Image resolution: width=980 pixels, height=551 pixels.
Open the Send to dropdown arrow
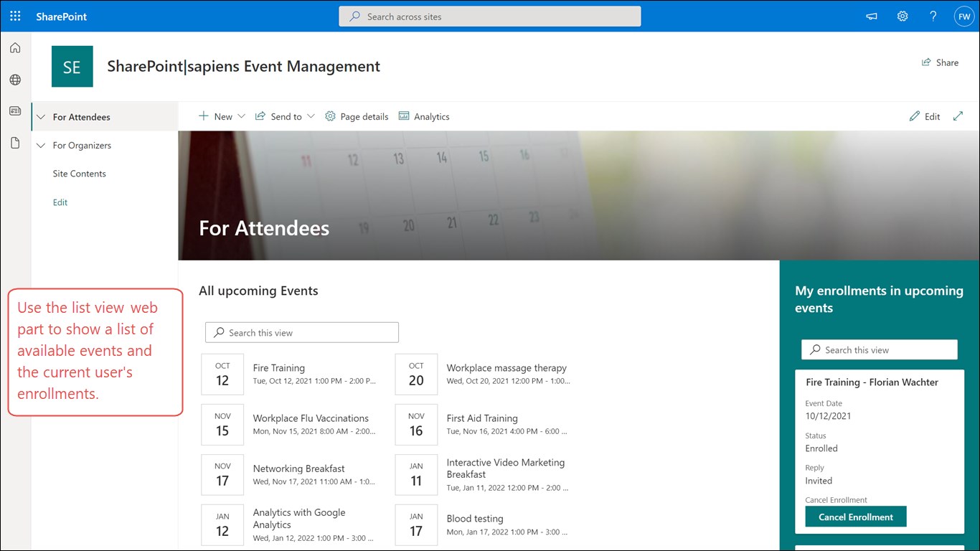pyautogui.click(x=311, y=116)
